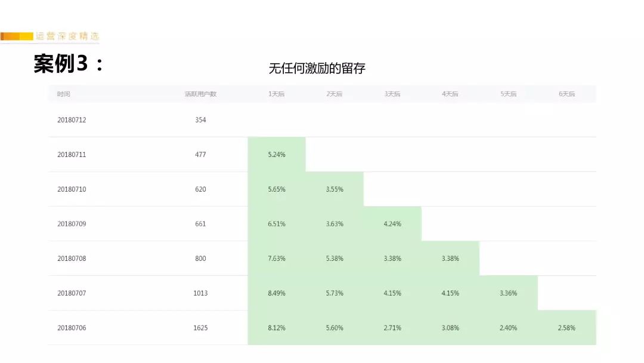644x363 pixels.
Task: Select the 2.58% cell under 6天后
Action: (x=566, y=328)
